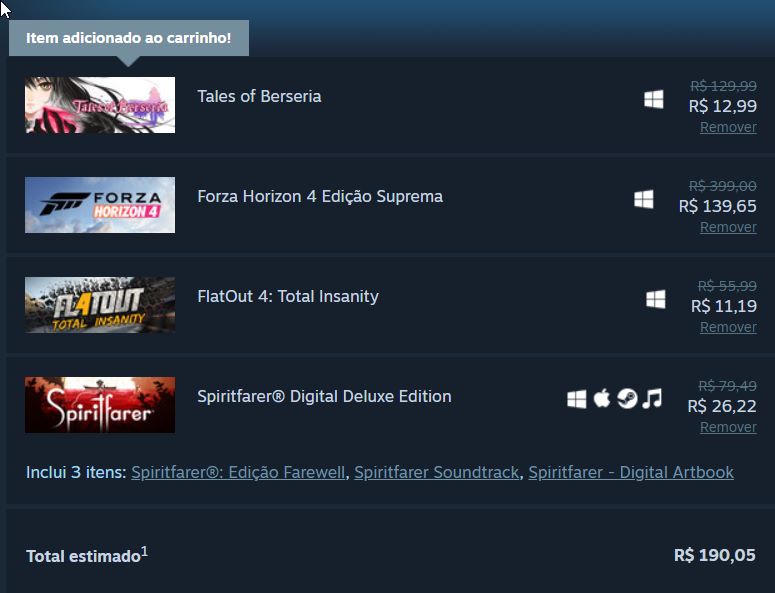Click the Windows icon for FlatOut 4

pos(656,299)
